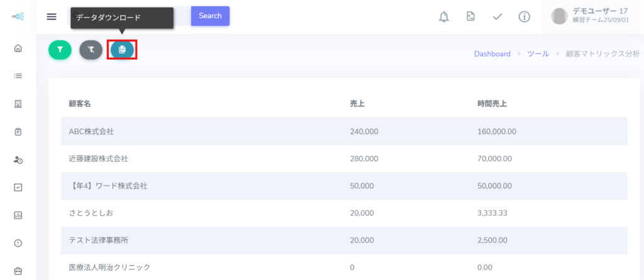Click the user clock icon in sidebar
The width and height of the screenshot is (644, 280).
tap(18, 160)
